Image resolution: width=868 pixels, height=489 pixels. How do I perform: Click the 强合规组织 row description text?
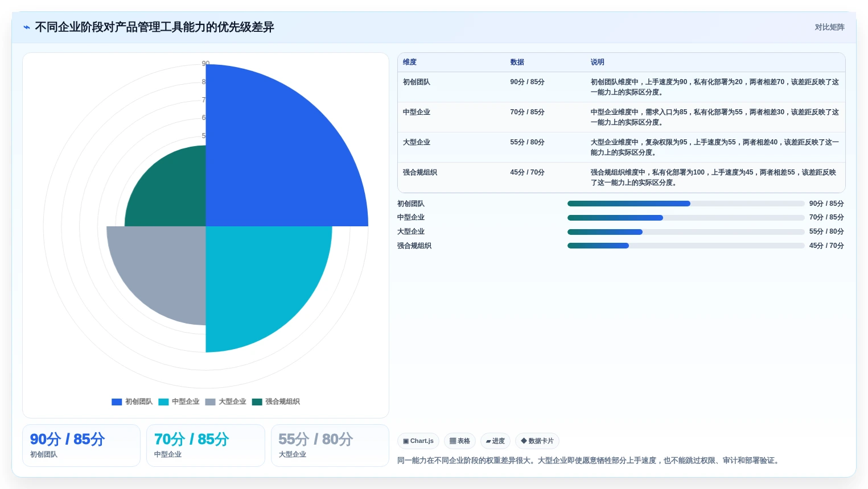pos(715,177)
